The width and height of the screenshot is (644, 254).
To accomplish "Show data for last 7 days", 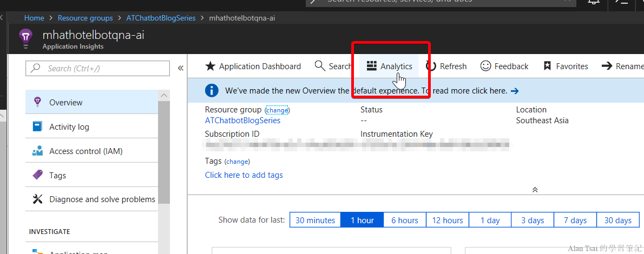I will [x=575, y=220].
